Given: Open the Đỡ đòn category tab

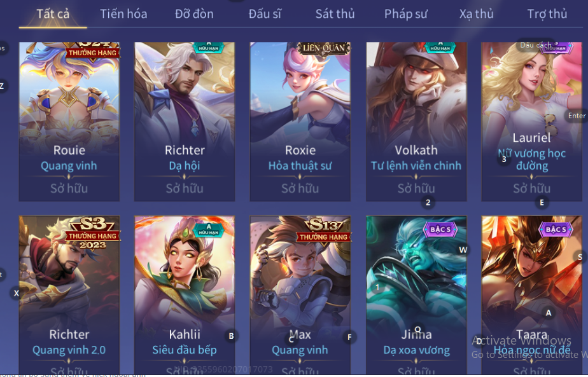Looking at the screenshot, I should (194, 14).
